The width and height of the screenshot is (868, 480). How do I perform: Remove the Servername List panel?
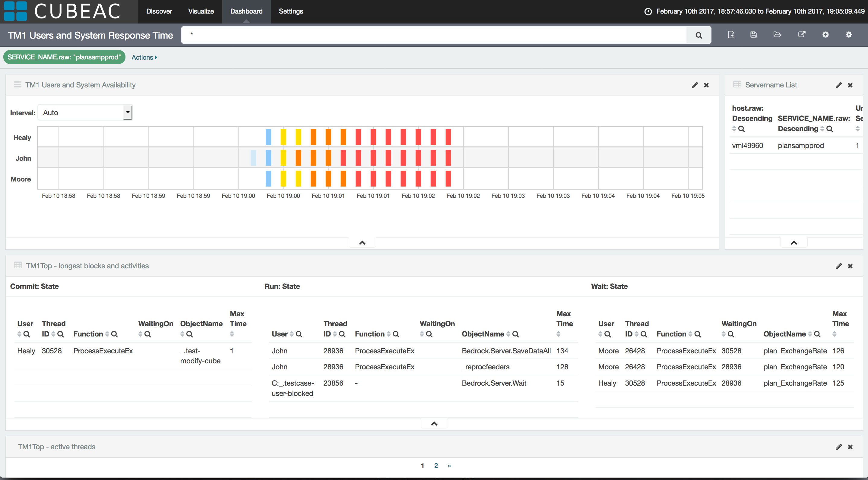point(850,85)
